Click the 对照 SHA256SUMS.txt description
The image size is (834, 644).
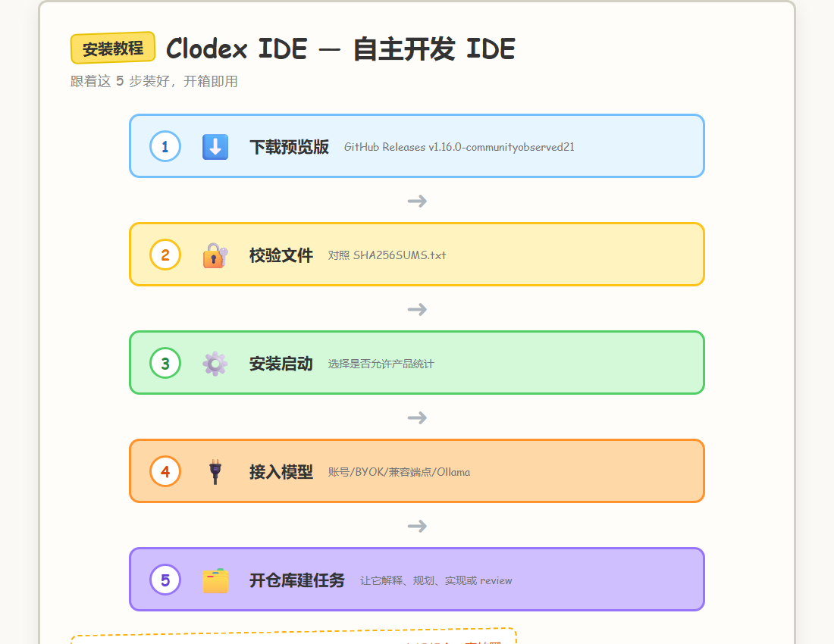pos(387,255)
